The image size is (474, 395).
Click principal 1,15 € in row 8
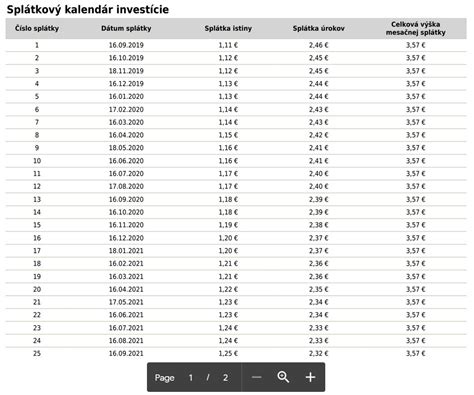click(228, 135)
